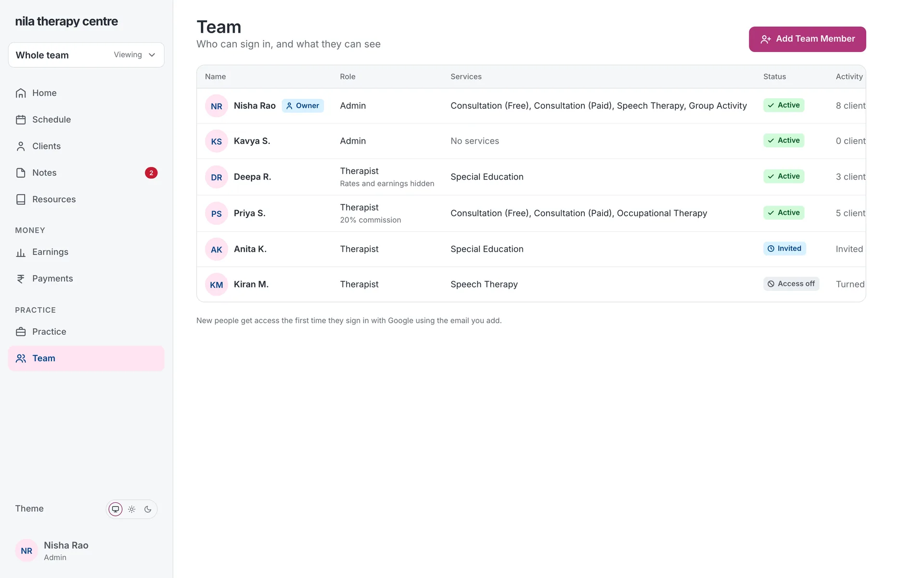The height and width of the screenshot is (578, 924).
Task: Click the Earnings bar chart icon
Action: pyautogui.click(x=21, y=252)
